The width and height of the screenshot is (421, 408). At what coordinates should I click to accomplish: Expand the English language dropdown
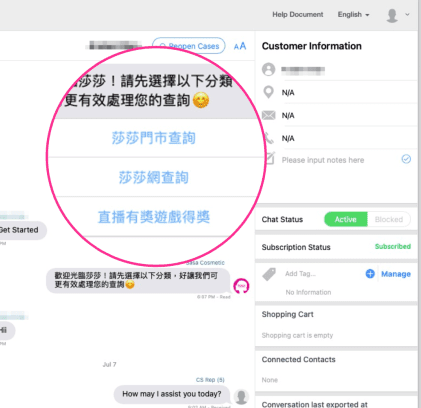(x=353, y=15)
